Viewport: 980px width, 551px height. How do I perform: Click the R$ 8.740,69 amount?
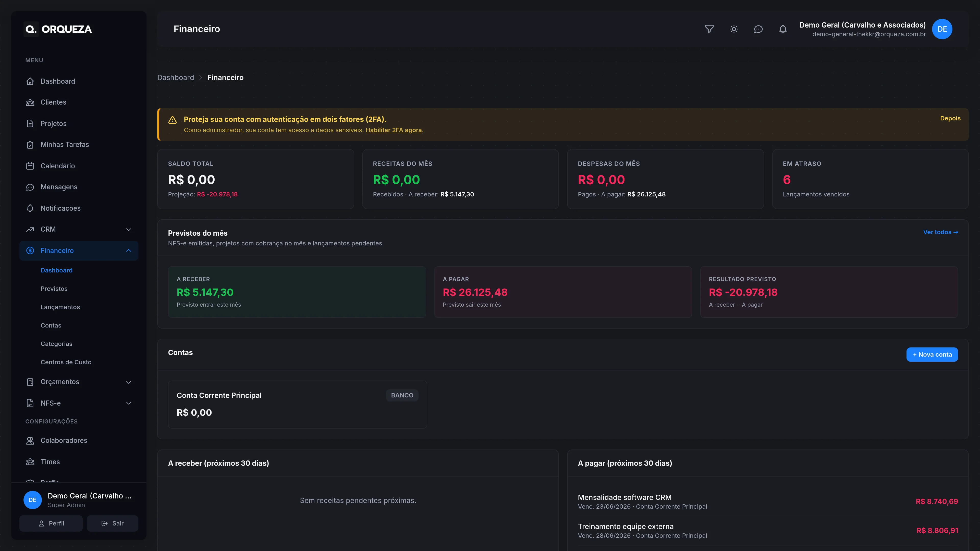(x=937, y=502)
